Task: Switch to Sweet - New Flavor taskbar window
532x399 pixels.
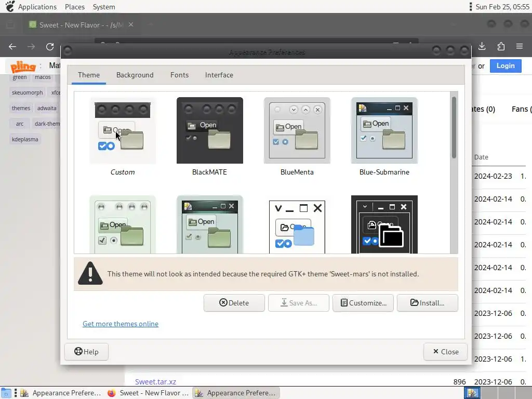Action: tap(148, 393)
